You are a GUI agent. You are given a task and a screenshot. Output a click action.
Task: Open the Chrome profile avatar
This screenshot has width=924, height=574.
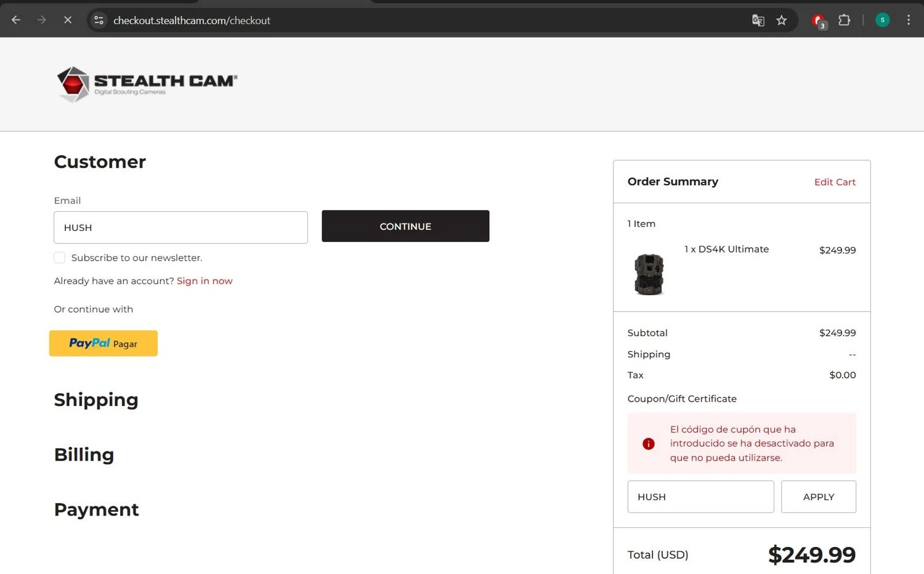883,20
